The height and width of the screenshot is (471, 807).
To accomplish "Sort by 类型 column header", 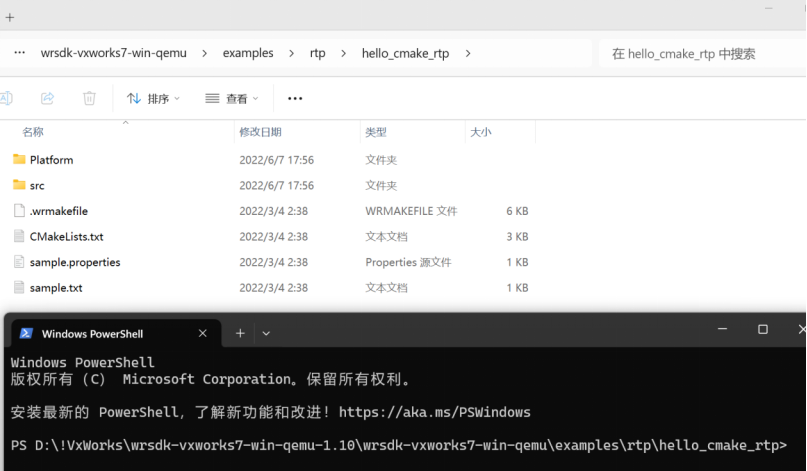I will pyautogui.click(x=376, y=132).
